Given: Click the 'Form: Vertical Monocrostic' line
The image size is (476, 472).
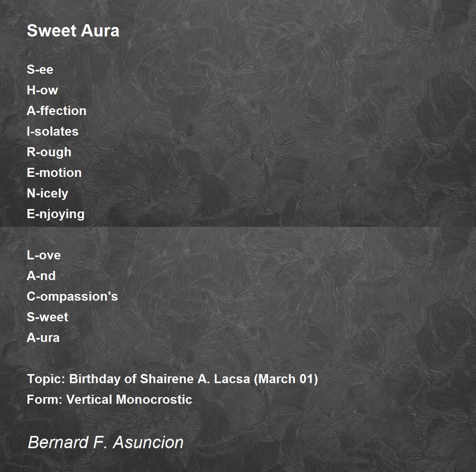Looking at the screenshot, I should [x=109, y=399].
